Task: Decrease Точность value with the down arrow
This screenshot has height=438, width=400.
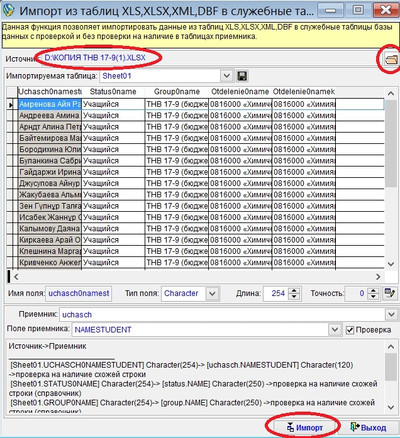Action: (374, 297)
